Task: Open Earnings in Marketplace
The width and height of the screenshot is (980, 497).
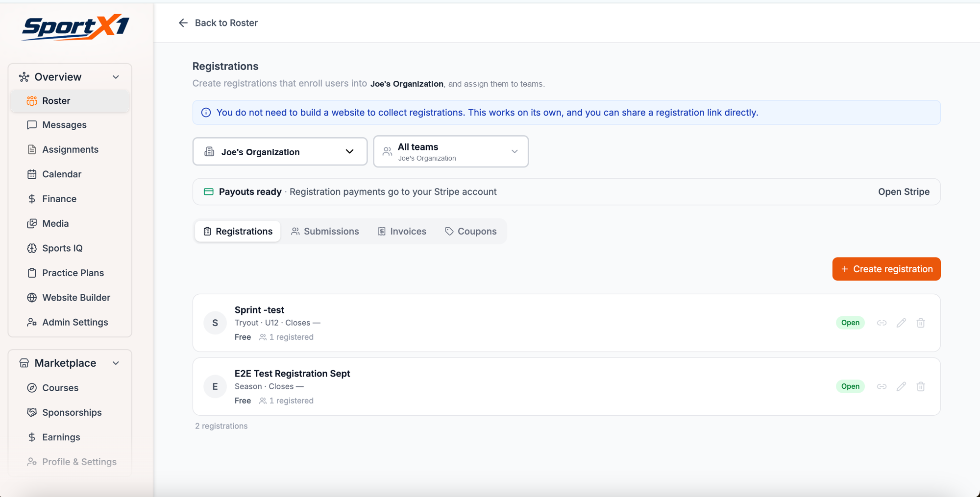Action: click(x=70, y=437)
